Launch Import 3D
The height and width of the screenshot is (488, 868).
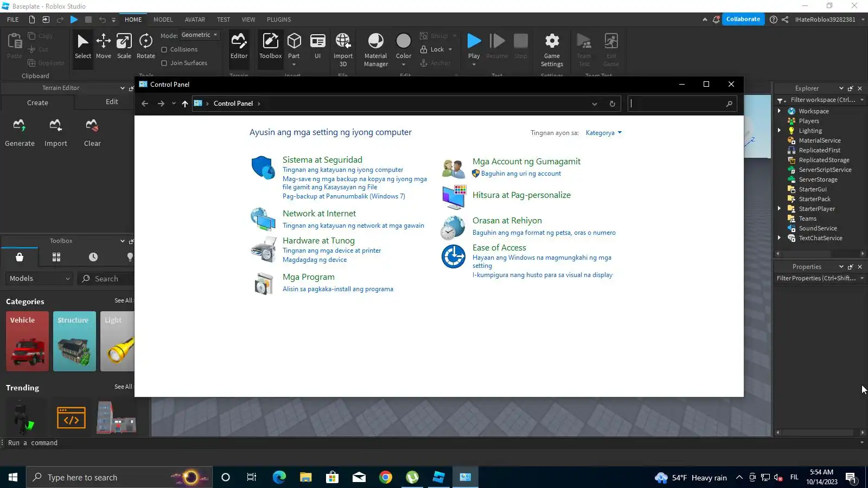click(343, 49)
